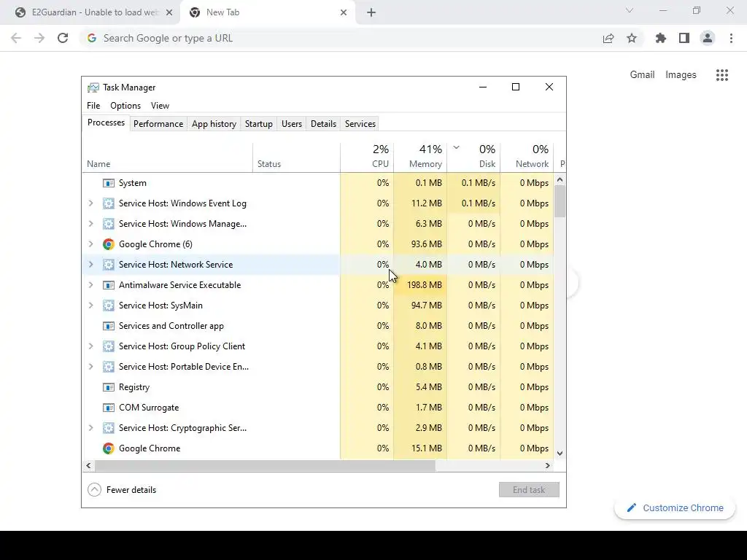Bookmark this tab with star icon
Screen dimensions: 747x560
(x=632, y=38)
